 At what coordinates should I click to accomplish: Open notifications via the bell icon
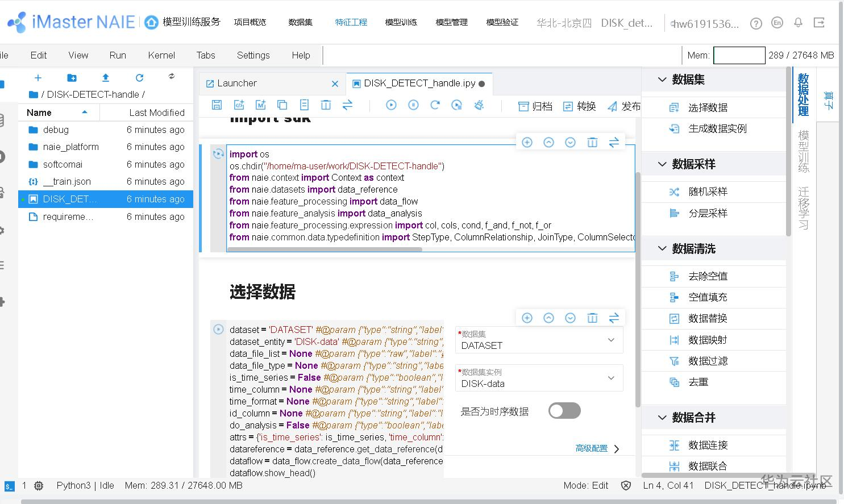pos(798,23)
